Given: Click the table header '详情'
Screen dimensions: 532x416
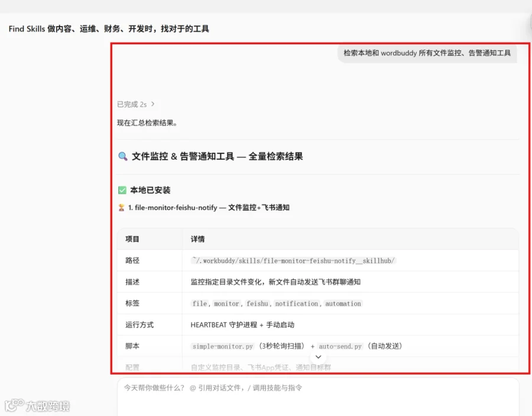Looking at the screenshot, I should (x=197, y=238).
